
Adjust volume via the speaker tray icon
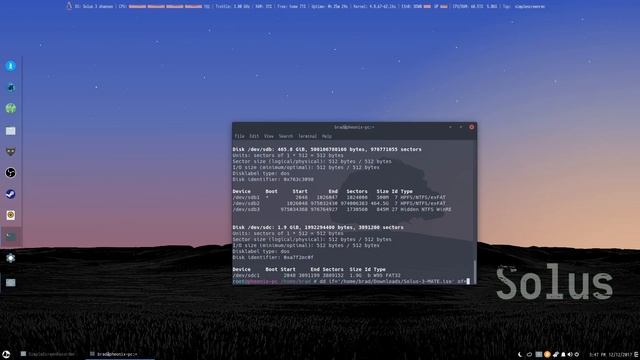(x=570, y=354)
